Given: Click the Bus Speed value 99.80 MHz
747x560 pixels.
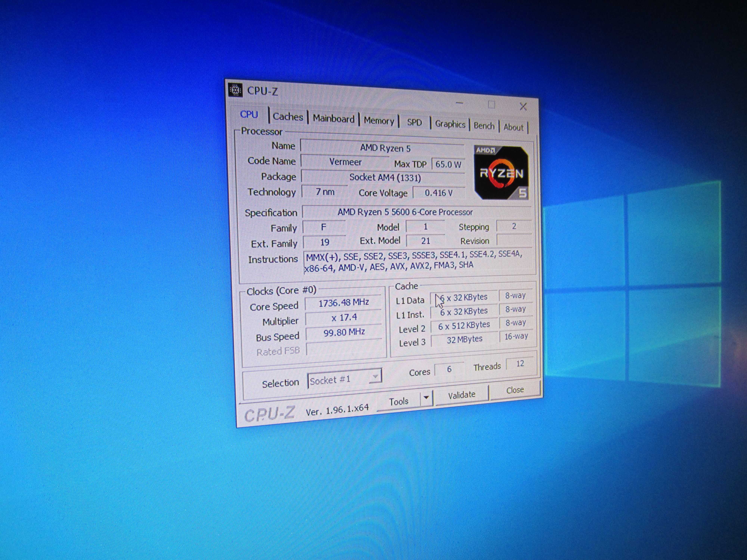Looking at the screenshot, I should [x=344, y=333].
